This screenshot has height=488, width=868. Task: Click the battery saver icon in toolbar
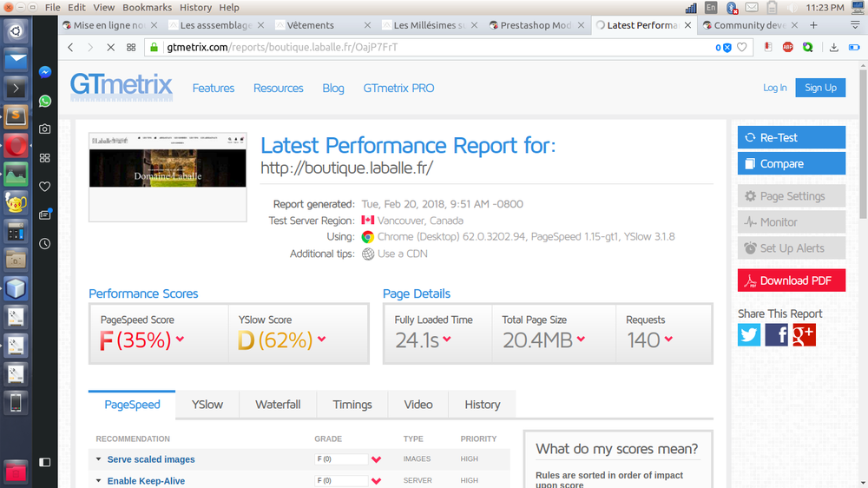pos(854,48)
